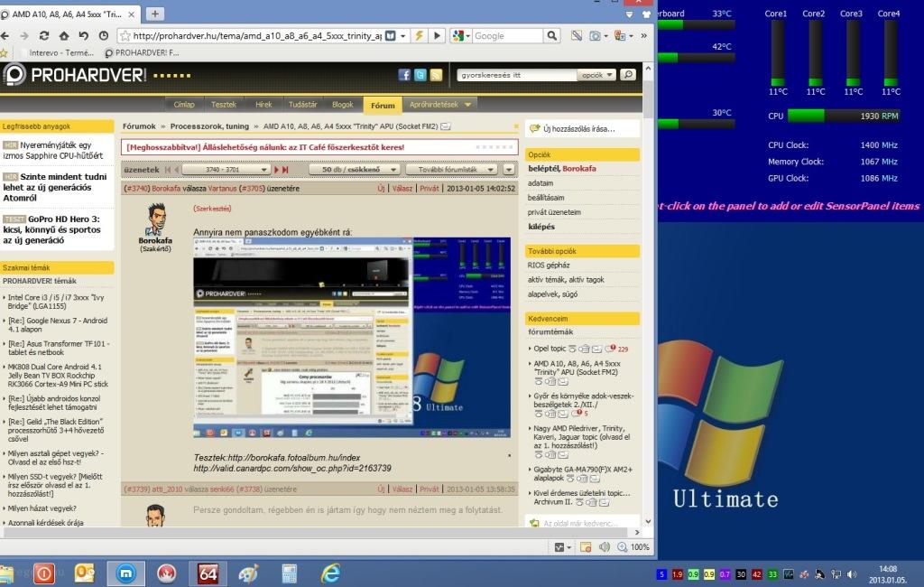Open the Címlap menu tab
This screenshot has height=587, width=924.
pos(184,105)
